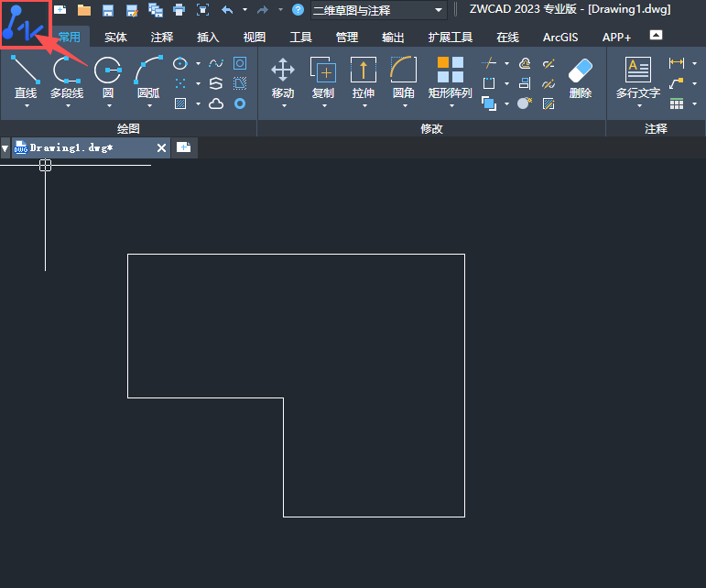This screenshot has width=706, height=588.
Task: Select the Spline curve tool icon
Action: [x=216, y=63]
